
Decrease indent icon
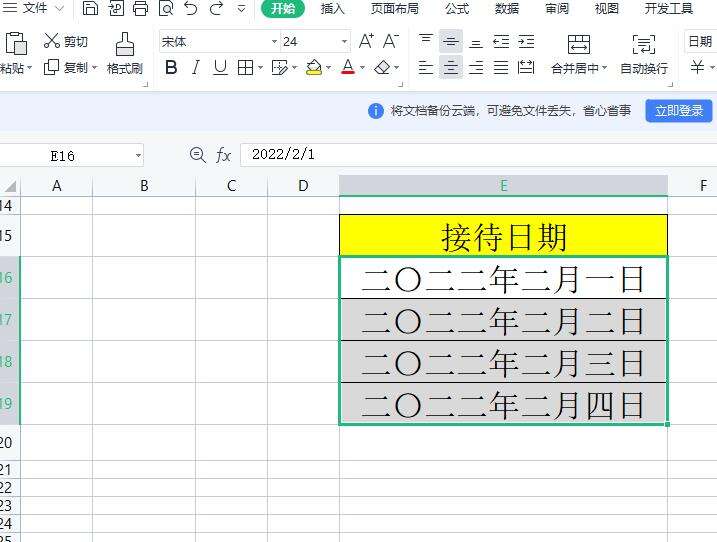click(x=501, y=42)
